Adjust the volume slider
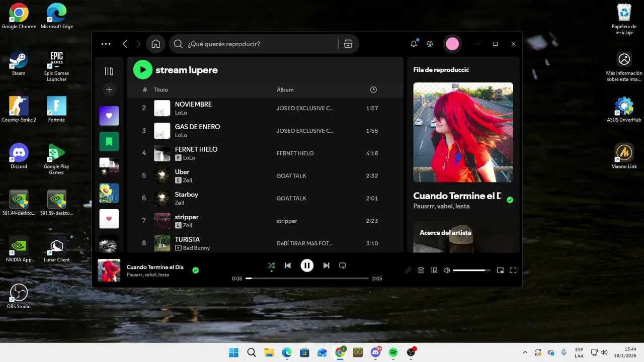644x362 pixels. click(472, 270)
